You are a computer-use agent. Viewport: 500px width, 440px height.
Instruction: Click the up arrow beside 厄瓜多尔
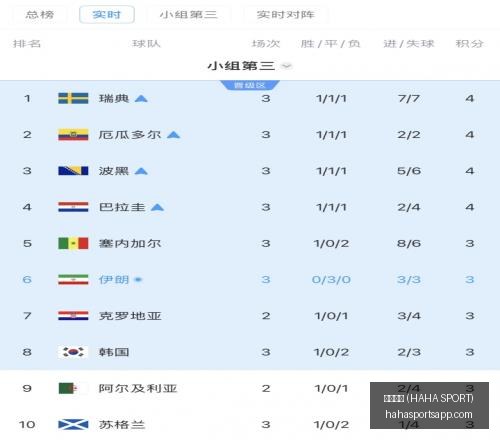coord(173,135)
